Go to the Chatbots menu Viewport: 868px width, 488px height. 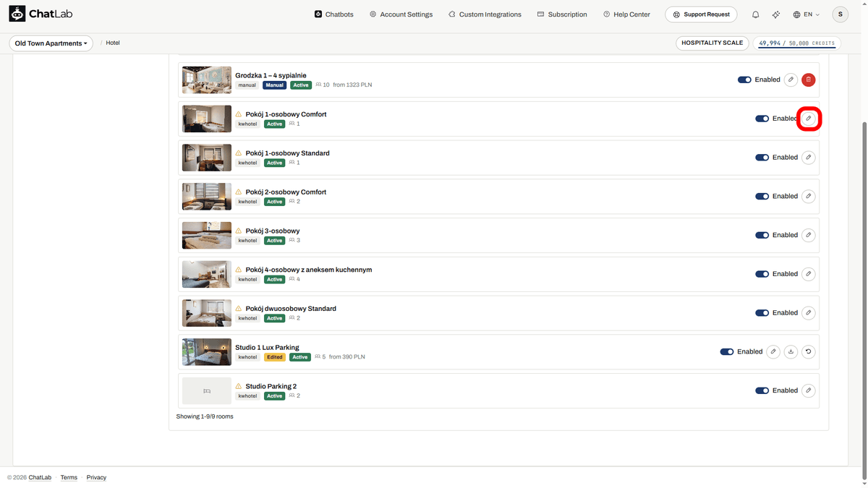point(334,14)
